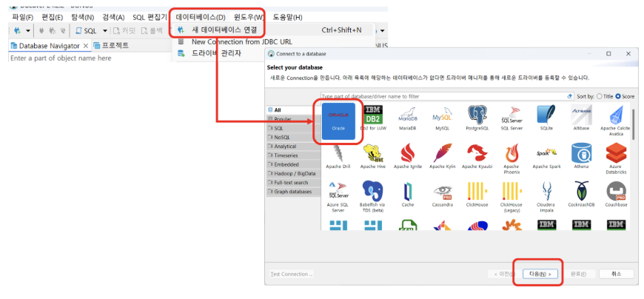Click 새 데이터베이스 연결 menu entry
Screen dimensions: 644x299
[224, 30]
